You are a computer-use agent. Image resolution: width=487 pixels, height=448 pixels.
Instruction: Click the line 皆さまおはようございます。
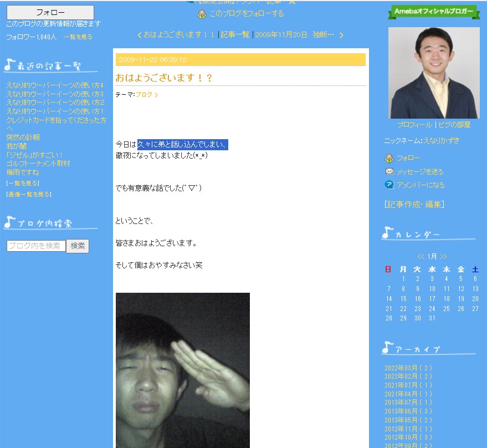pos(156,243)
